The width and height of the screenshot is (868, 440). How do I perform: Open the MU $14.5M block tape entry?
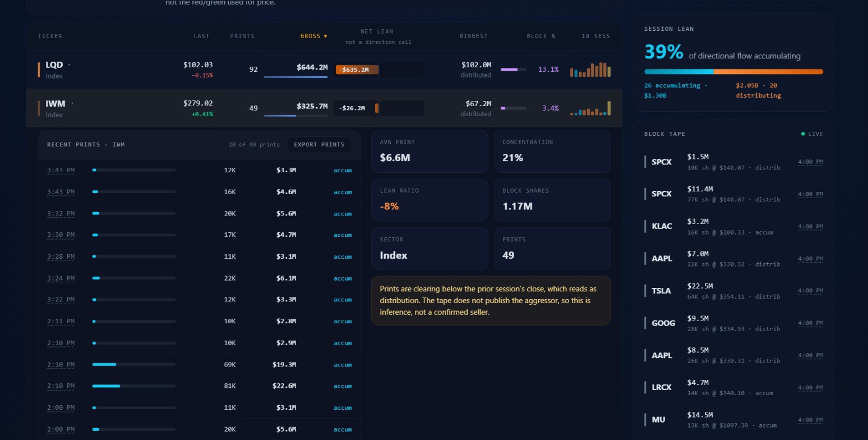pos(734,420)
